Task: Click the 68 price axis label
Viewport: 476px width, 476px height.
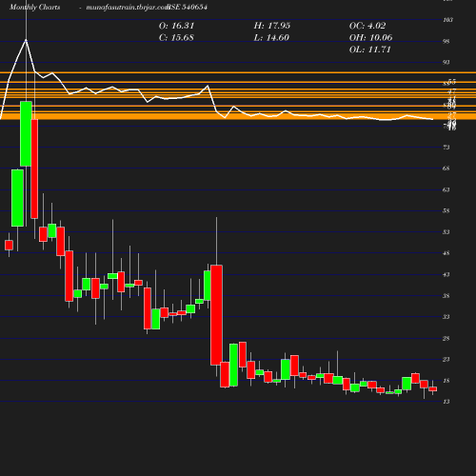Action: [x=446, y=169]
